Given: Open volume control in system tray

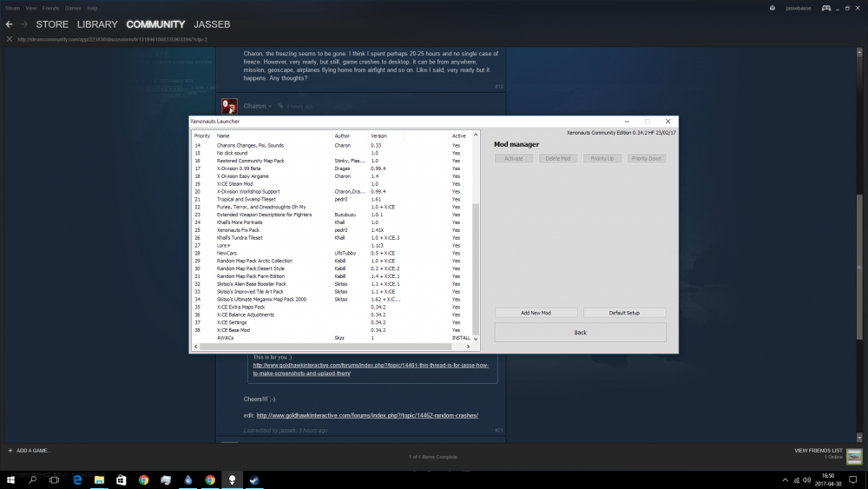Looking at the screenshot, I should point(806,480).
